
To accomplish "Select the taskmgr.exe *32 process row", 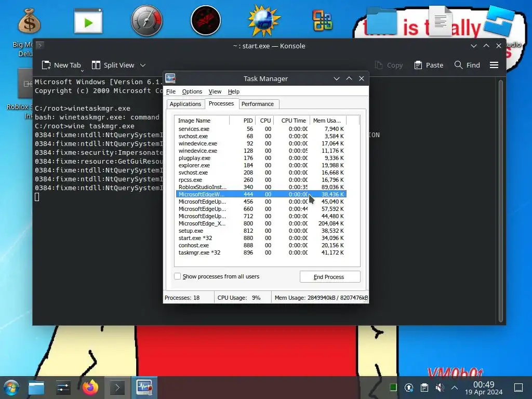I will [x=261, y=252].
